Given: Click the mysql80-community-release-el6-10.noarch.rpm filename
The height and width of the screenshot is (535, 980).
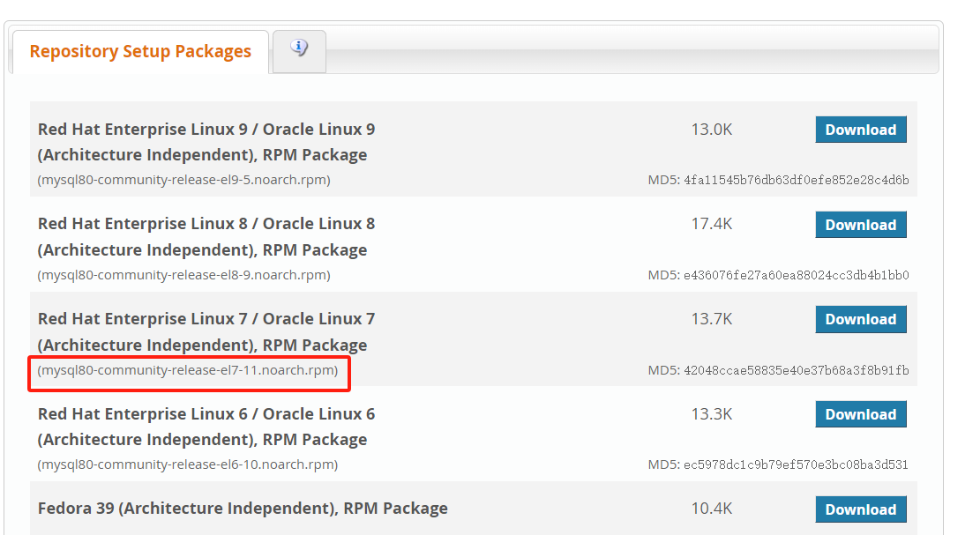Looking at the screenshot, I should (x=187, y=464).
